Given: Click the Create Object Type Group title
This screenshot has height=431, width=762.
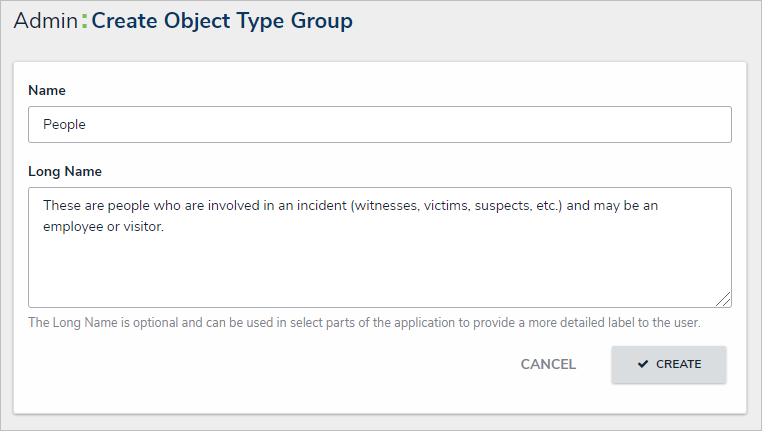Looking at the screenshot, I should tap(222, 21).
